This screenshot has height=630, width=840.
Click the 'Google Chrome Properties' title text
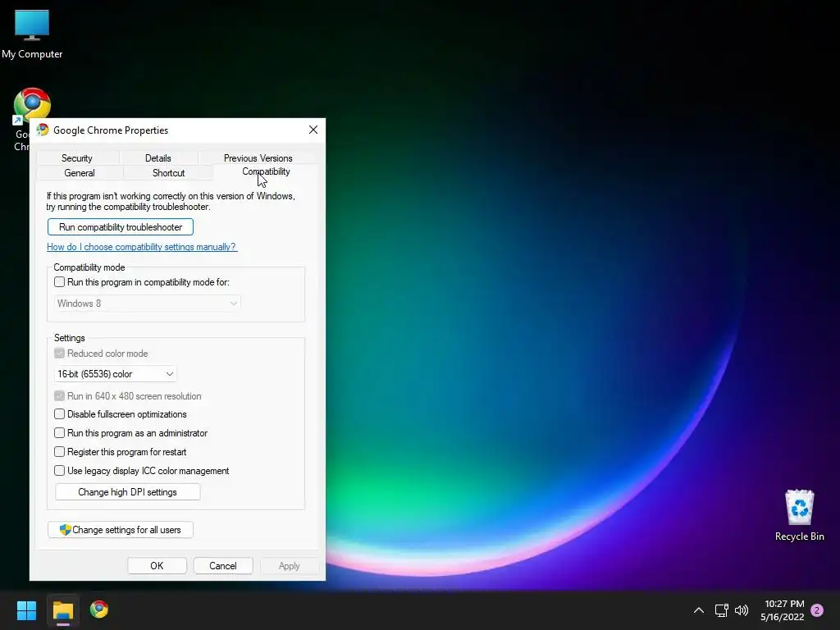tap(111, 130)
